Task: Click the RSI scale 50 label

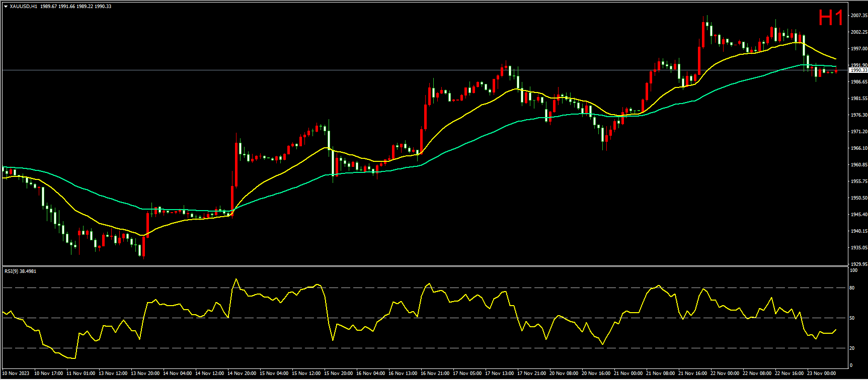Action: (852, 318)
